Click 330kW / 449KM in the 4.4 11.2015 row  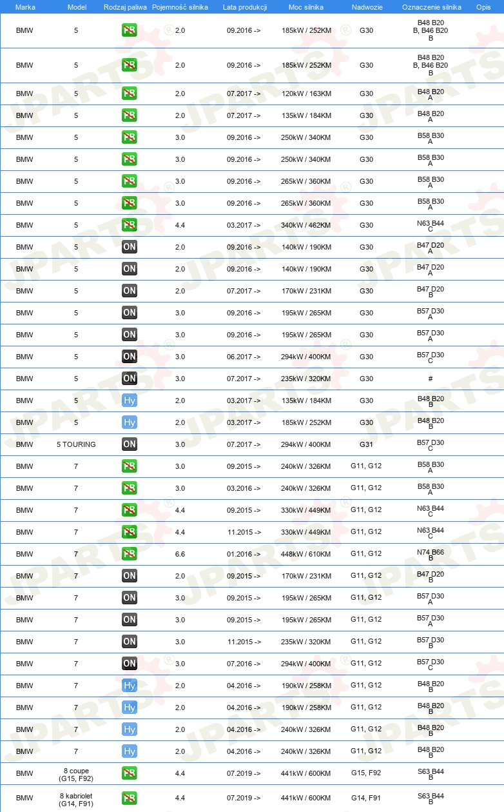[306, 532]
